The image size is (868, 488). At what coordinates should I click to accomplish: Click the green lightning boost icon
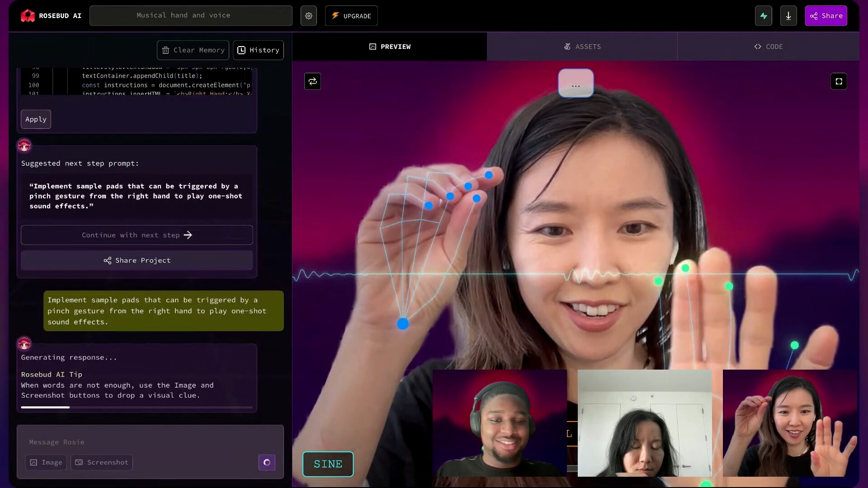[x=764, y=15]
